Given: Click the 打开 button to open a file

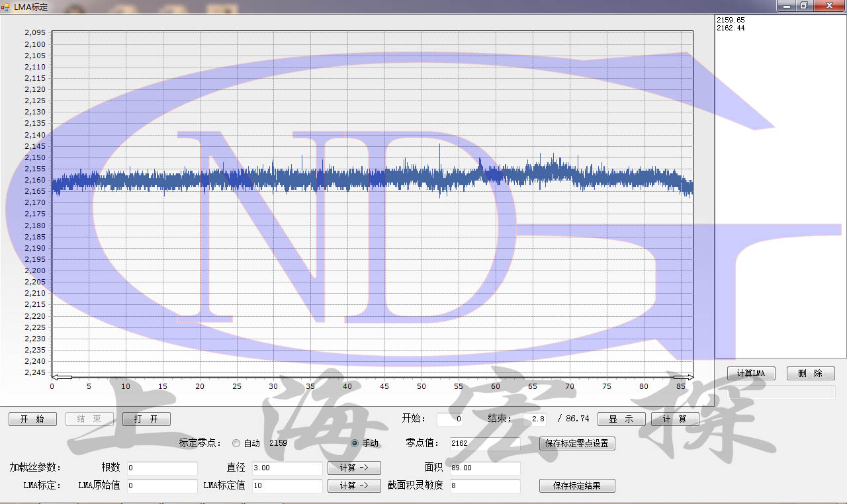Looking at the screenshot, I should [x=146, y=419].
